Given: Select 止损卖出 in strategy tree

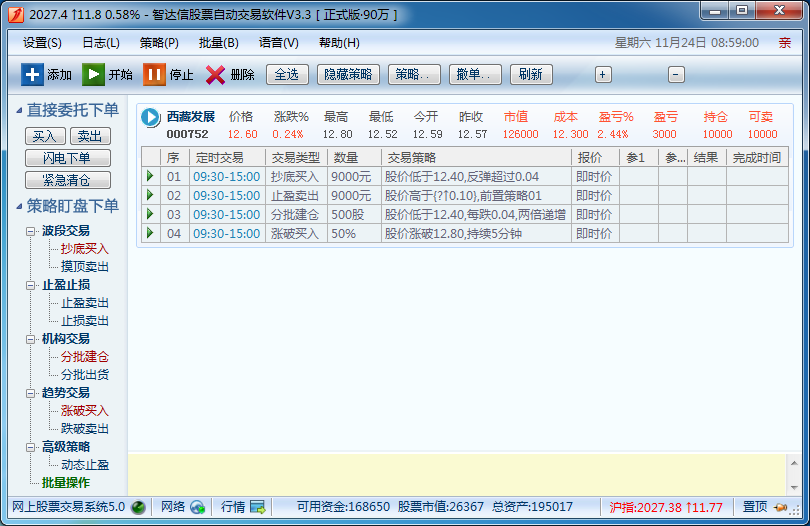Looking at the screenshot, I should pos(85,321).
